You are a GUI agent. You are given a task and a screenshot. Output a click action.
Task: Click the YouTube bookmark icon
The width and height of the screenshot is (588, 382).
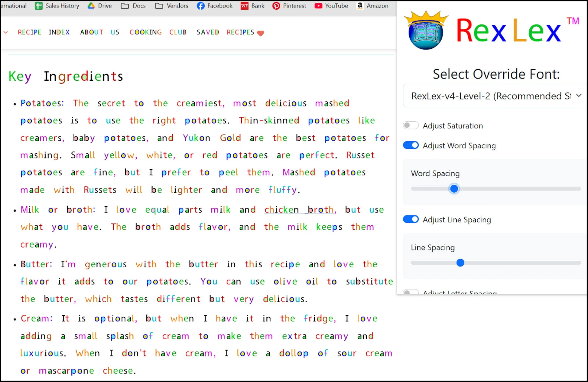[318, 6]
